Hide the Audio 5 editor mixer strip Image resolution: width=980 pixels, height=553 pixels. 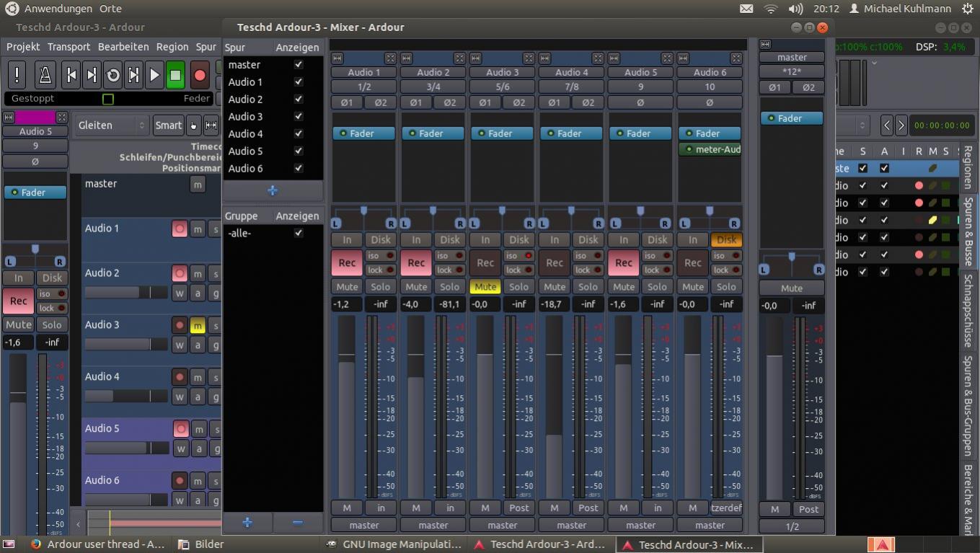[62, 118]
